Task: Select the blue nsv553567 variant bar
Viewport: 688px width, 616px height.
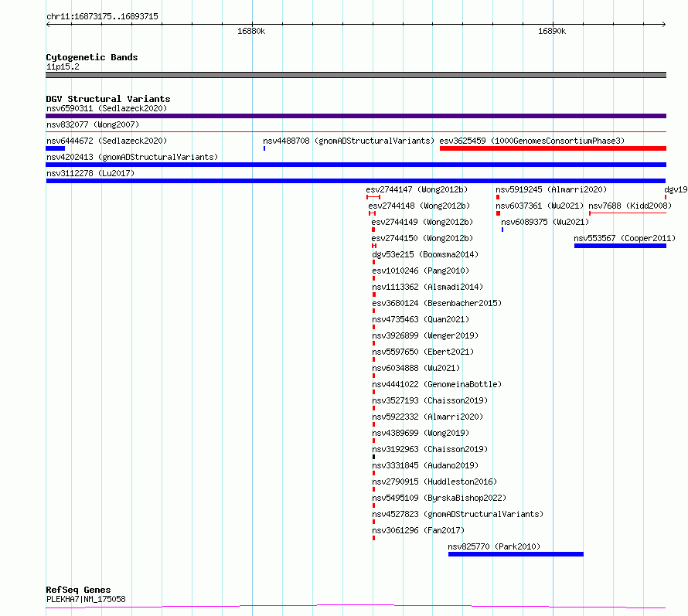Action: [621, 246]
